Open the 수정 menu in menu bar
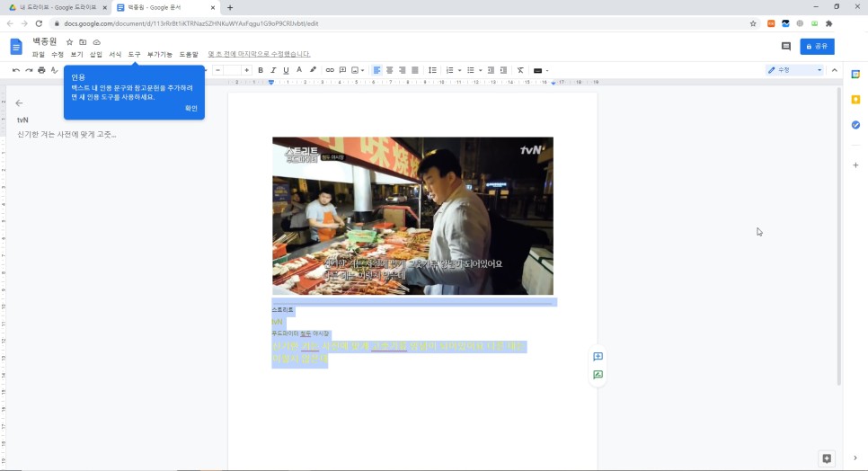This screenshot has height=471, width=868. pos(58,54)
